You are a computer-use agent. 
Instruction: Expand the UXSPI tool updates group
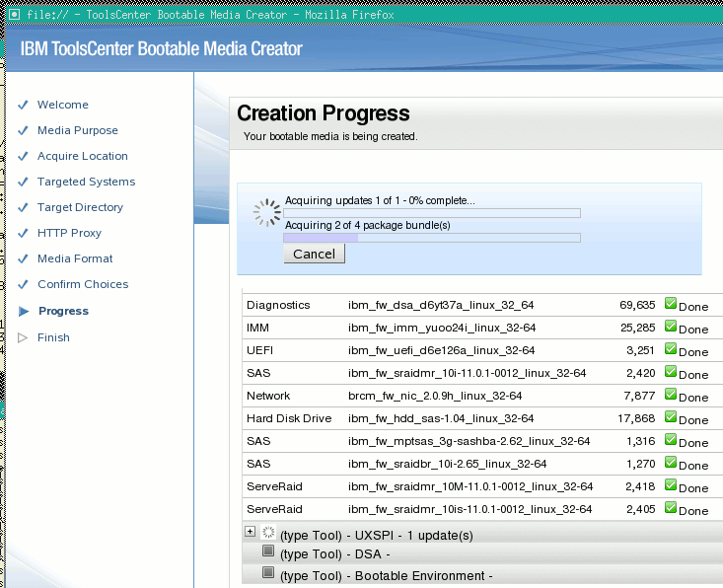(x=250, y=532)
